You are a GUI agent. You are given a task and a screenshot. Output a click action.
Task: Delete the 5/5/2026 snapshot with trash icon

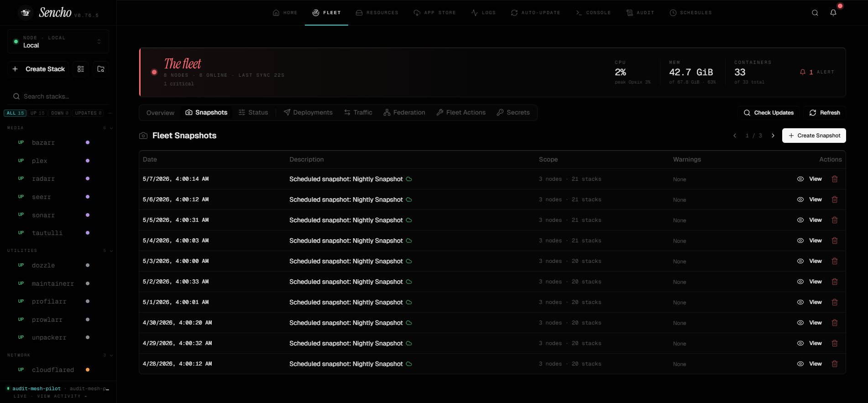click(x=835, y=220)
